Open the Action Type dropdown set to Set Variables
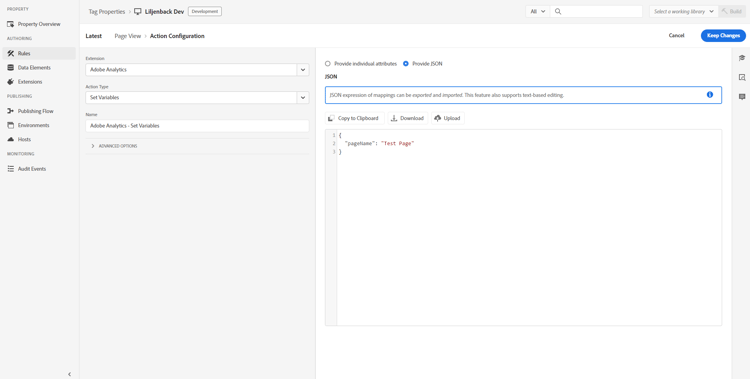This screenshot has height=379, width=750. 197,98
